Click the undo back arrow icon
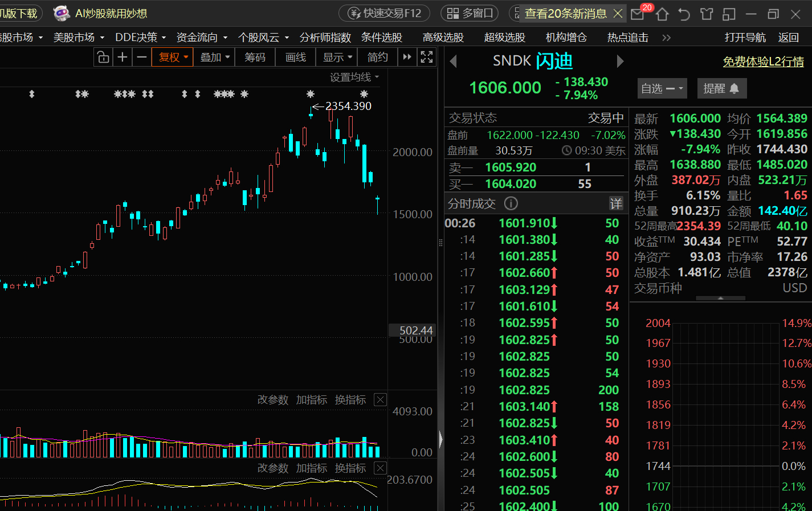The width and height of the screenshot is (812, 511). [684, 14]
